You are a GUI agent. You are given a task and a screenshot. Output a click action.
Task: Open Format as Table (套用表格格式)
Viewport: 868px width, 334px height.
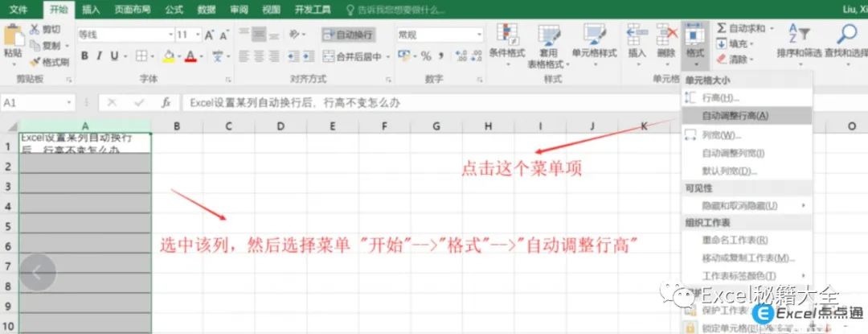click(548, 45)
